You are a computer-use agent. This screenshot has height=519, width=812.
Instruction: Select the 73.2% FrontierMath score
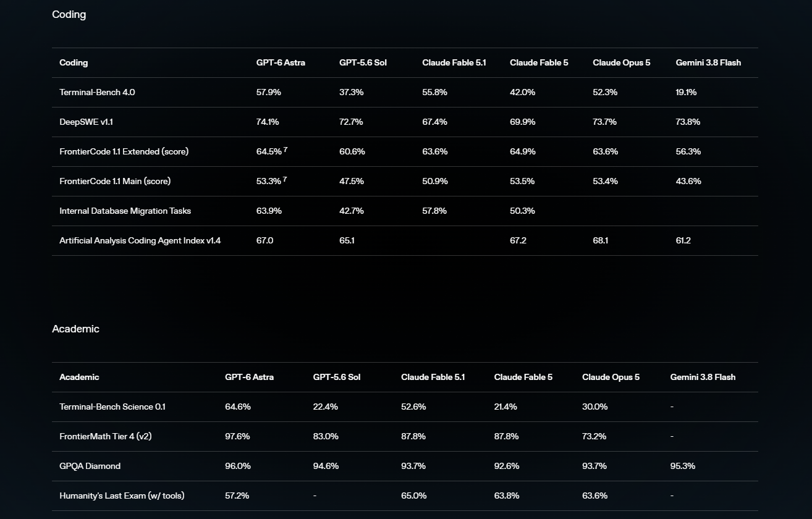pos(594,436)
